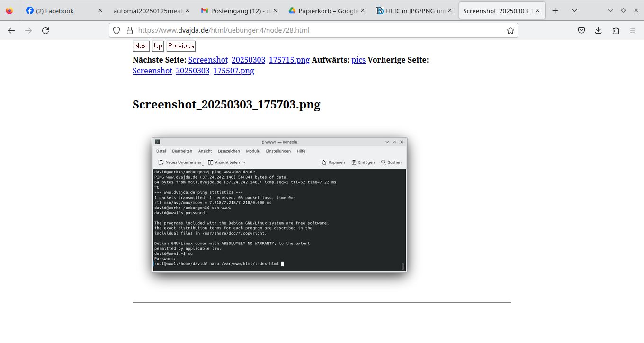Click Hilfe in the Konsole screenshot menu
The image size is (644, 343).
[301, 151]
